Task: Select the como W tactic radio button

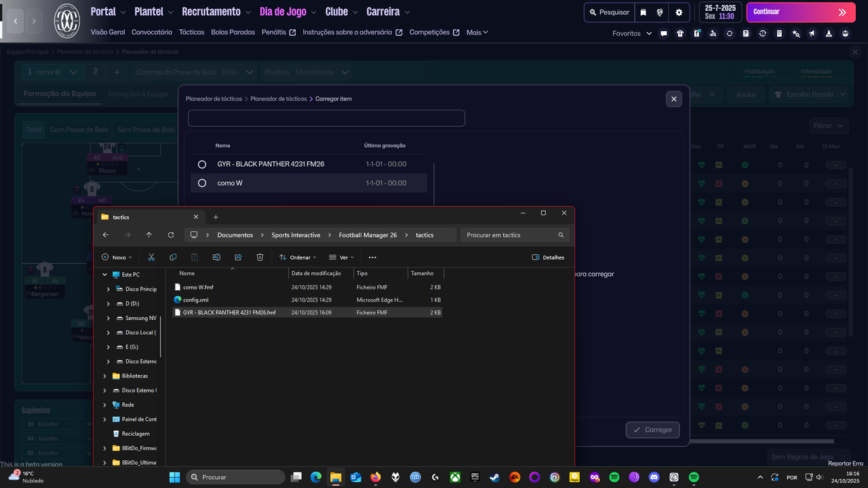Action: (202, 183)
